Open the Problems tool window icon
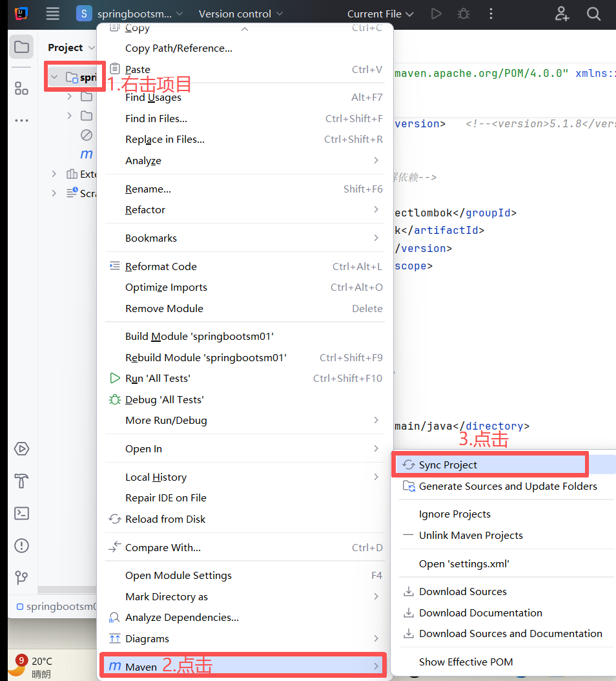This screenshot has width=616, height=681. (22, 545)
